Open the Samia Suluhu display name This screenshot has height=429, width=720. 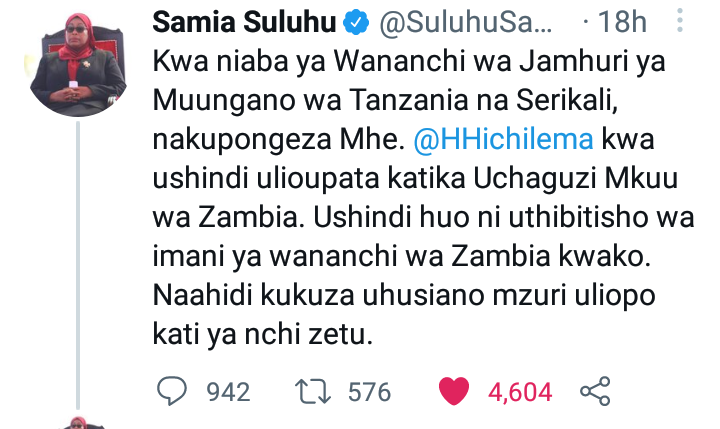pyautogui.click(x=244, y=22)
